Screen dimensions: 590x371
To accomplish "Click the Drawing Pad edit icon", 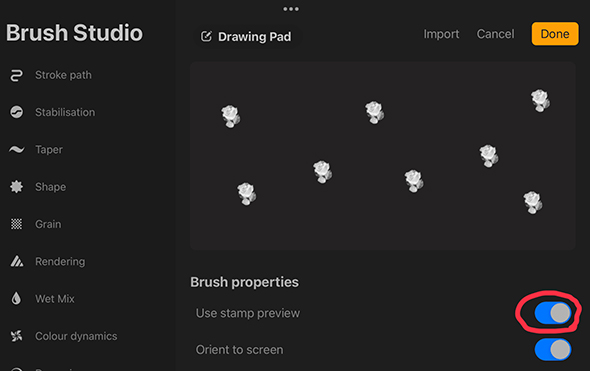I will click(206, 36).
